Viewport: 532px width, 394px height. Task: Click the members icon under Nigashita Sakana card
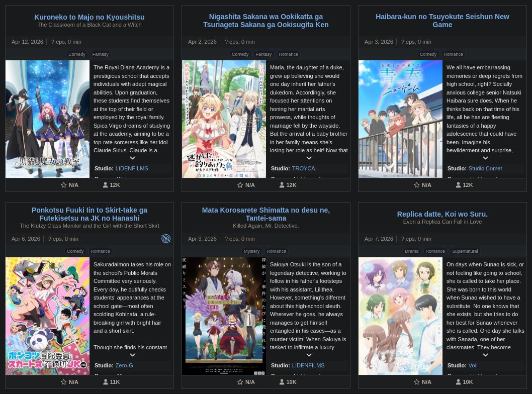click(282, 185)
